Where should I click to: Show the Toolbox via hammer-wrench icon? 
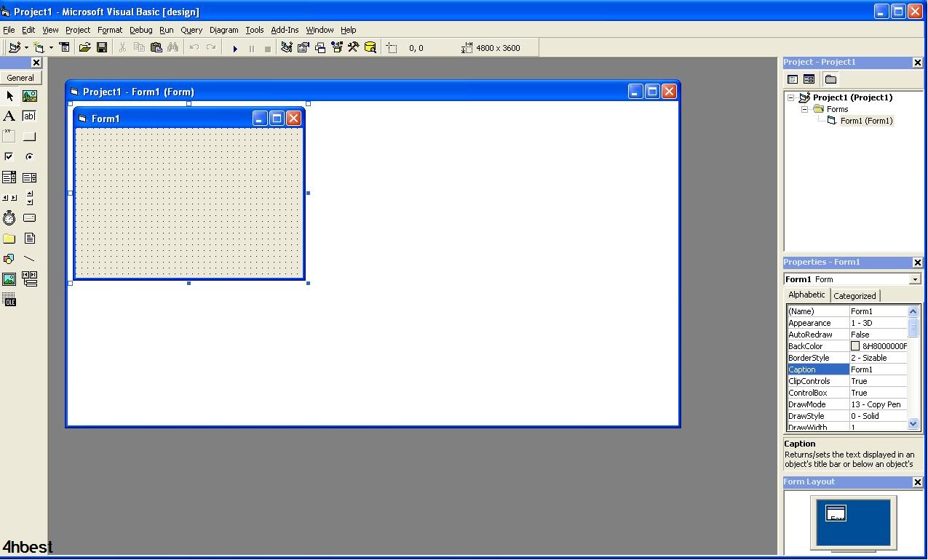point(353,48)
